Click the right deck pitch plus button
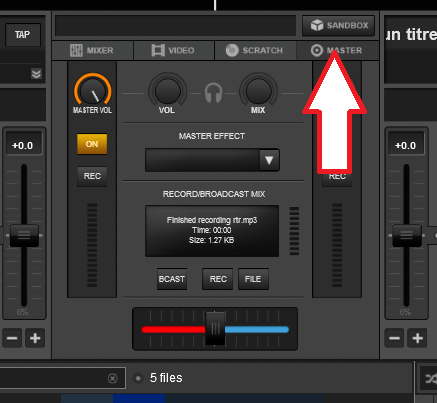The image size is (437, 403). pyautogui.click(x=417, y=338)
